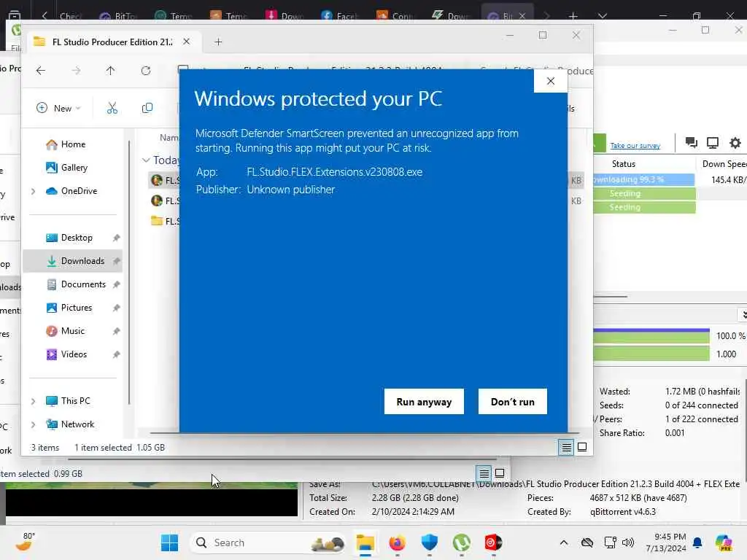This screenshot has width=747, height=560.
Task: Refresh the Explorer folder view
Action: point(146,71)
